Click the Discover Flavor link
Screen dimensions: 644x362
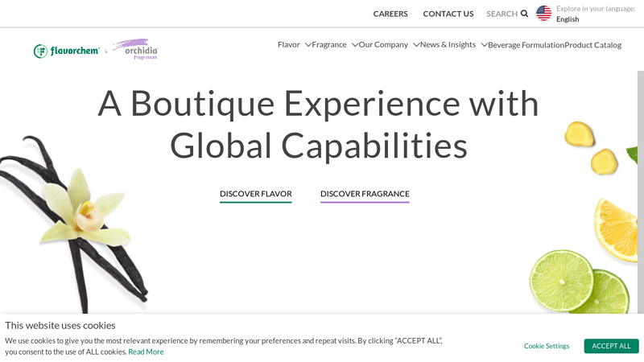[x=255, y=194]
